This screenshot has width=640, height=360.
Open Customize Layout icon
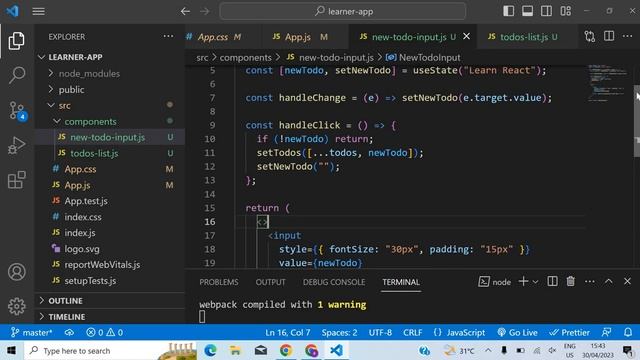[566, 11]
